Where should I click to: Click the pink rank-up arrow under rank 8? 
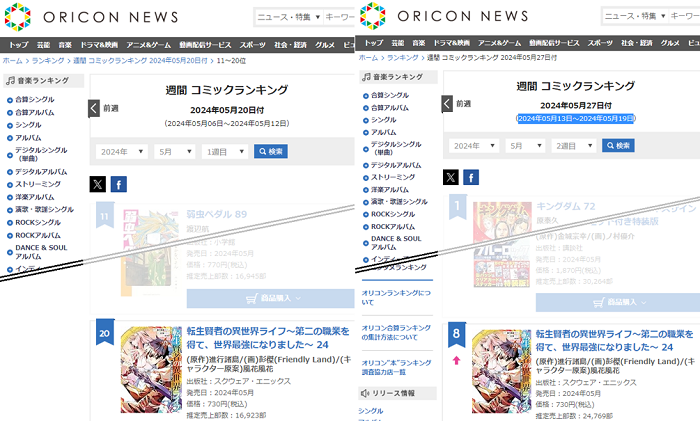[x=456, y=360]
